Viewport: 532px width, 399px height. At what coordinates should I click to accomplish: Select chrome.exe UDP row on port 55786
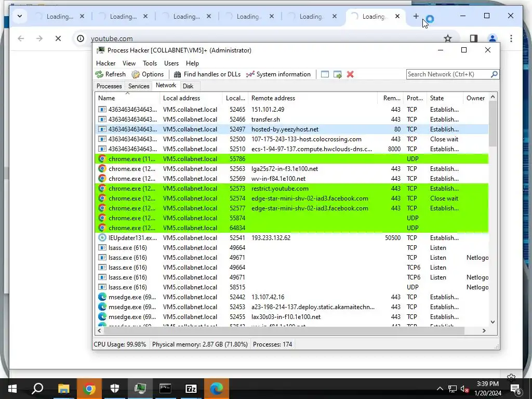[292, 159]
